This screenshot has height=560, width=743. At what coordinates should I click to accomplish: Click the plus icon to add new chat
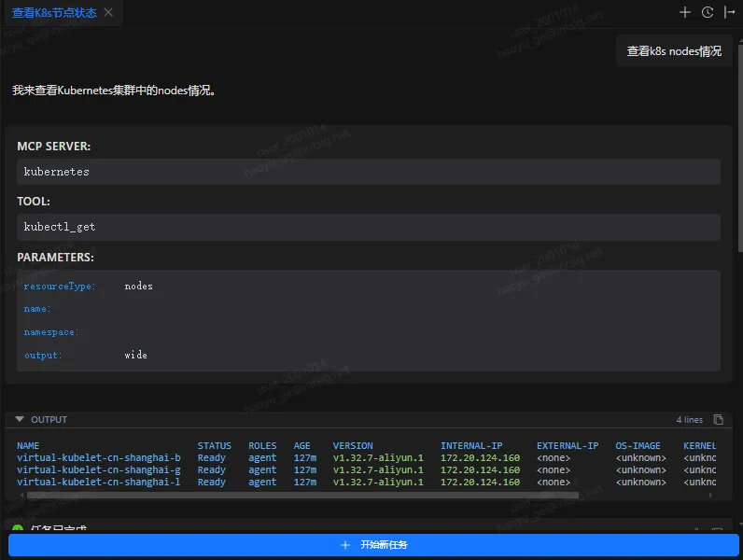pyautogui.click(x=685, y=13)
